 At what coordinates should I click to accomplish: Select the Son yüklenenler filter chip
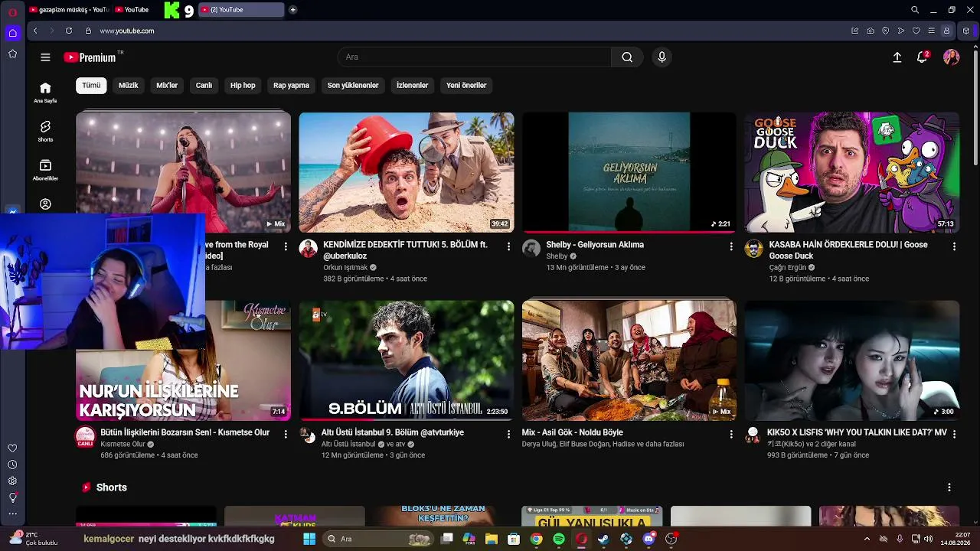353,86
